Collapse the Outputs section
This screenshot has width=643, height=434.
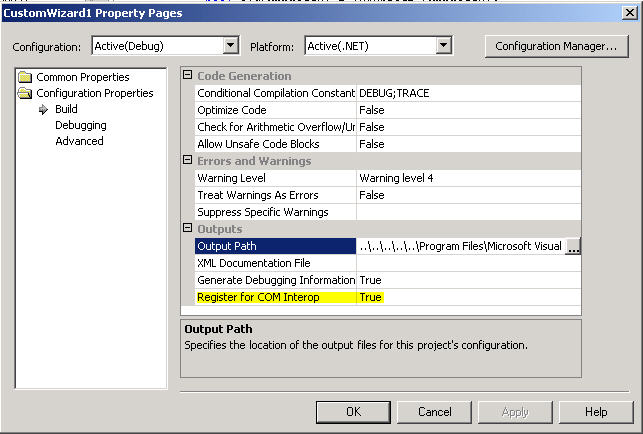[187, 228]
